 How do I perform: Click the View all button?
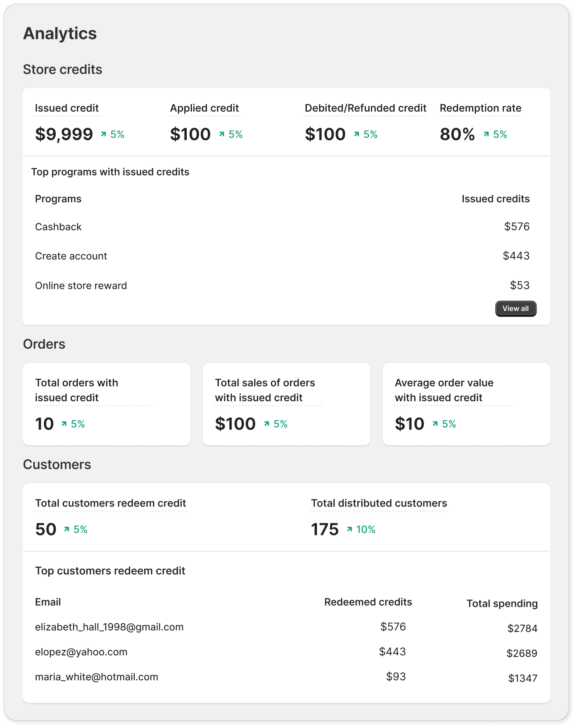pos(516,308)
